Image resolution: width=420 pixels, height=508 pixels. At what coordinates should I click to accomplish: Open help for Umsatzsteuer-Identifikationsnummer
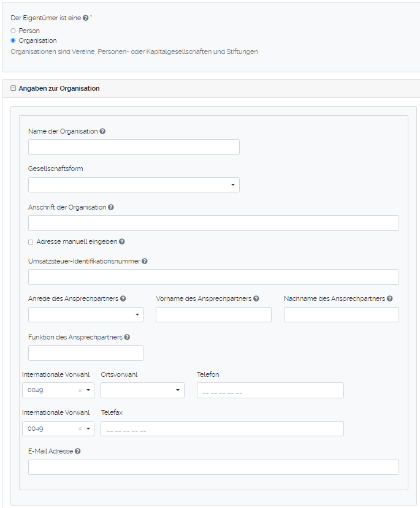[x=145, y=261]
